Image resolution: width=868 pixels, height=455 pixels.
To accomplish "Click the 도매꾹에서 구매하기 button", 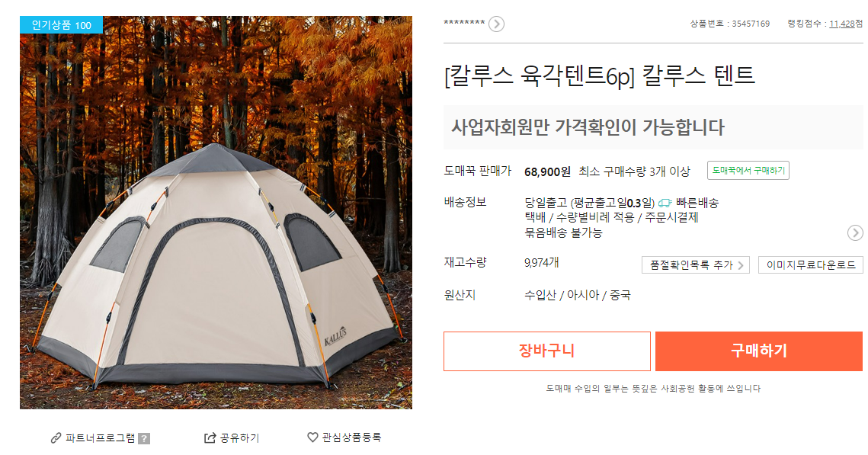I will [x=748, y=171].
